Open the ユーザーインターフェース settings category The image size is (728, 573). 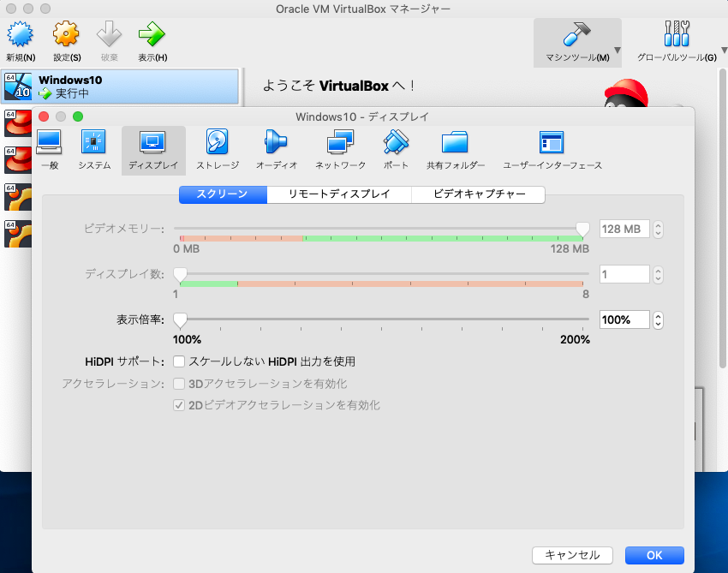tap(552, 151)
